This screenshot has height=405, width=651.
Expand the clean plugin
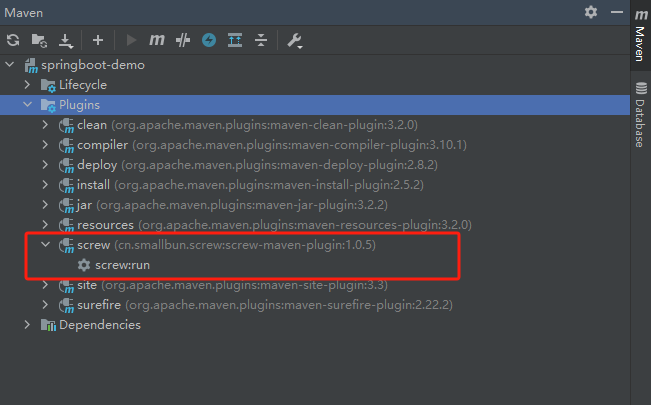point(45,125)
